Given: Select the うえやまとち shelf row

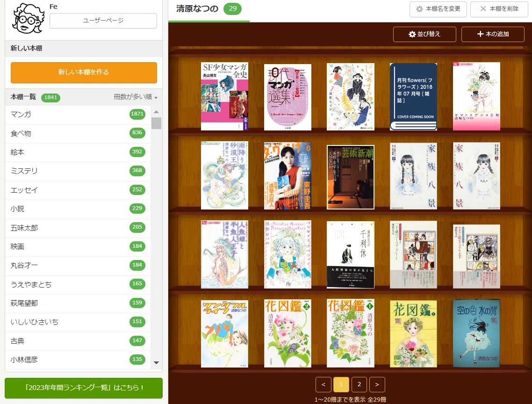Looking at the screenshot, I should click(78, 284).
